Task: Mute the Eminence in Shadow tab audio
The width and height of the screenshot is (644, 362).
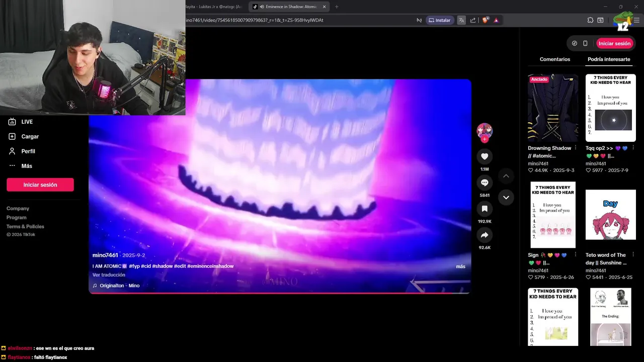Action: (262, 7)
